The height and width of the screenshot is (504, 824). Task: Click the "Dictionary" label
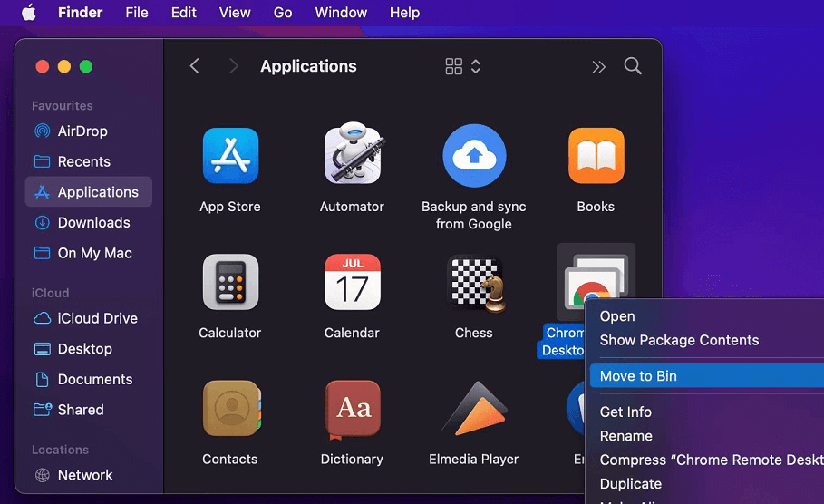[x=352, y=460]
